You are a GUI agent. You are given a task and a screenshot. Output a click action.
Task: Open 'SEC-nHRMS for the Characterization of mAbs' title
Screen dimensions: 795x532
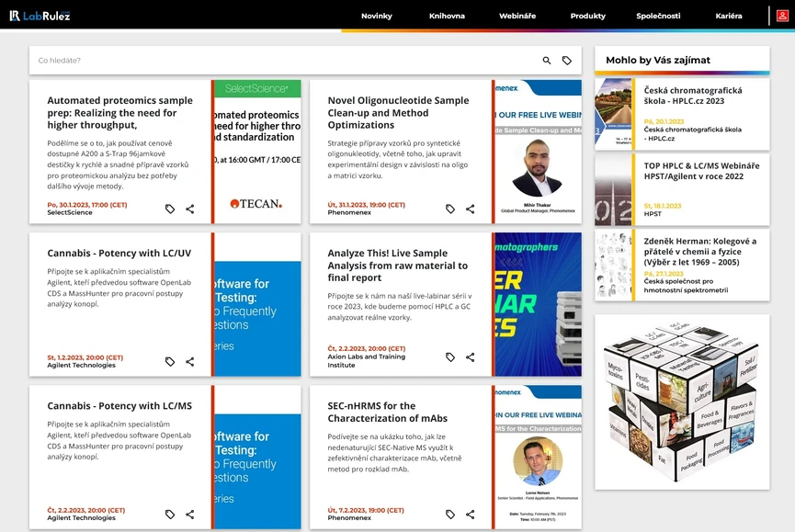[x=387, y=412]
